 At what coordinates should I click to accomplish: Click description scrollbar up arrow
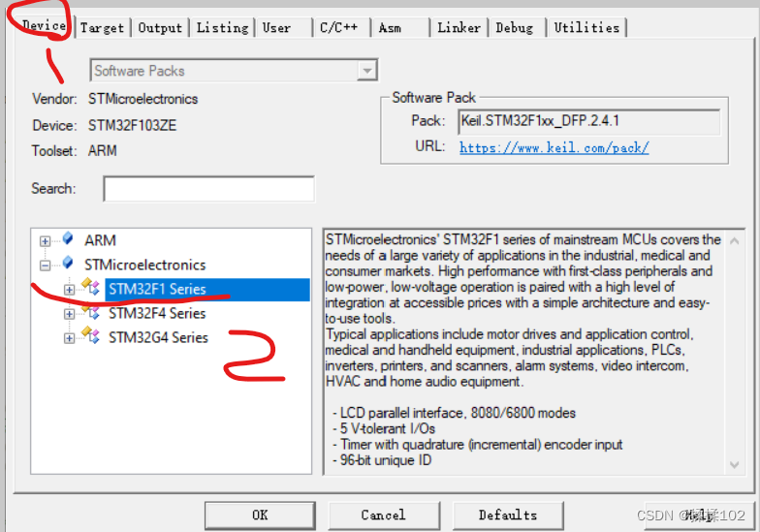(x=735, y=240)
